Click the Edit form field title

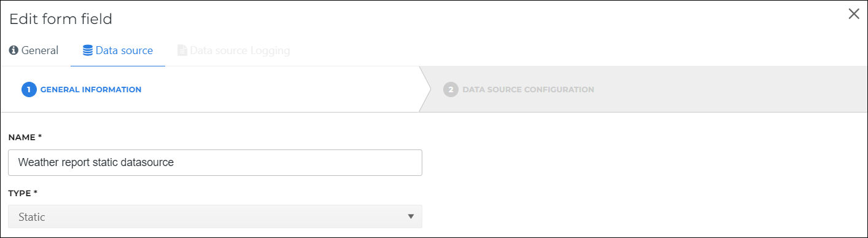point(61,19)
